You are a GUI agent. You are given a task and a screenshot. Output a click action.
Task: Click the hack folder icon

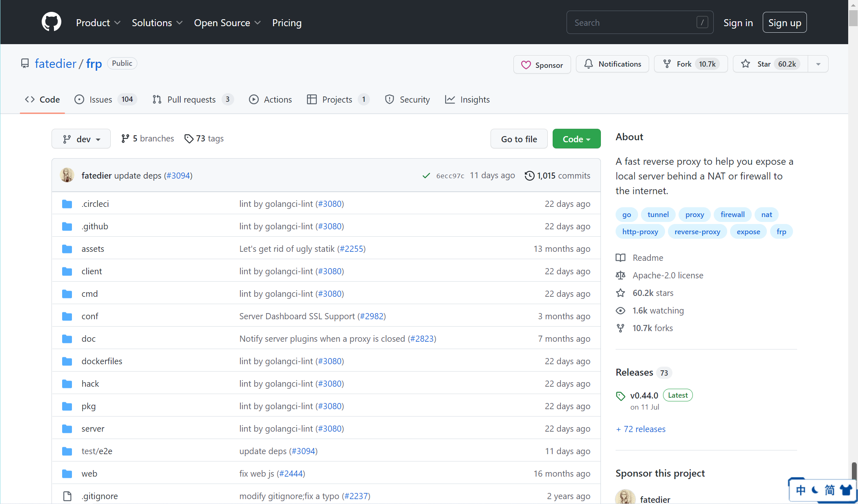[67, 383]
